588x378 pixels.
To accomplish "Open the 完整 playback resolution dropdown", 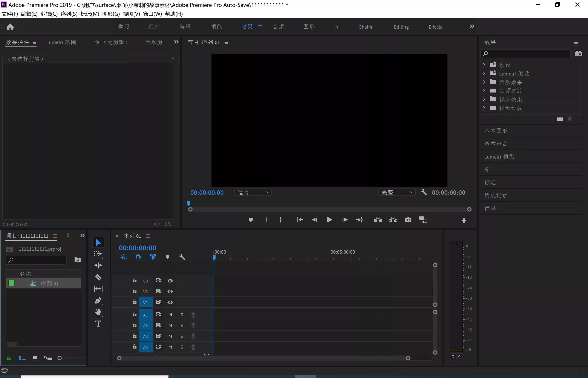I will click(397, 192).
